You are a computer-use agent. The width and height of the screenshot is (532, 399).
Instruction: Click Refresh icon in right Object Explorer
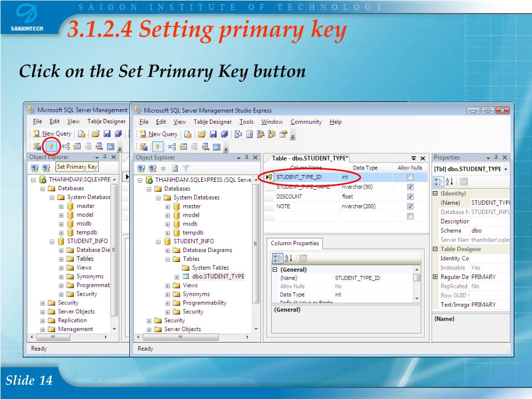pos(175,168)
